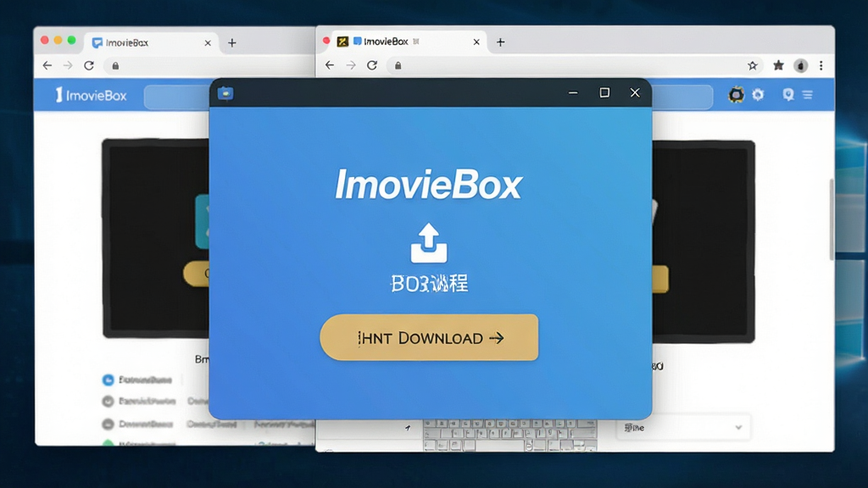Select the ImovieBox tab in the left browser
Image resolution: width=868 pixels, height=488 pixels.
coord(151,42)
